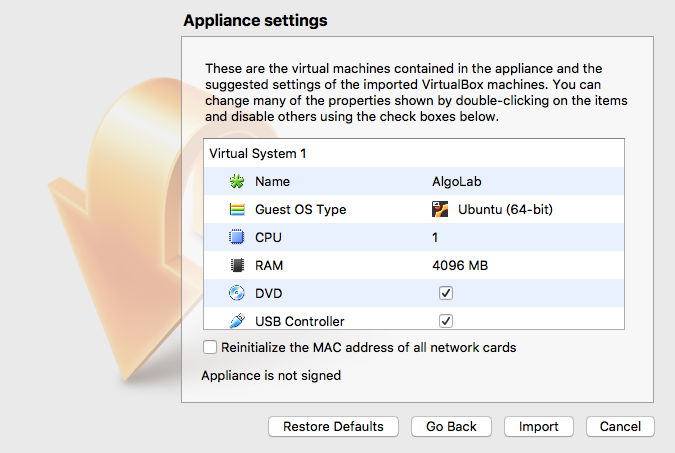The image size is (675, 453).
Task: Select the 4096 MB RAM value
Action: tap(460, 265)
